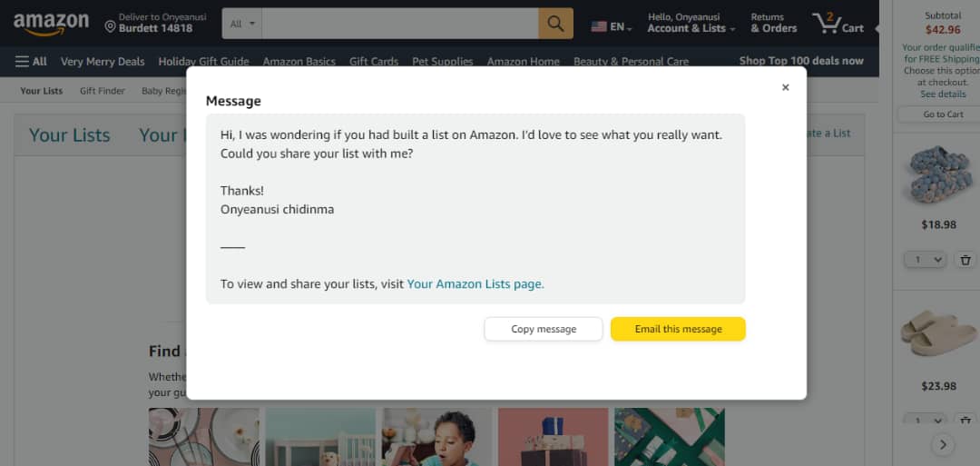Click the Amazon logo
The height and width of the screenshot is (466, 980).
click(x=51, y=23)
